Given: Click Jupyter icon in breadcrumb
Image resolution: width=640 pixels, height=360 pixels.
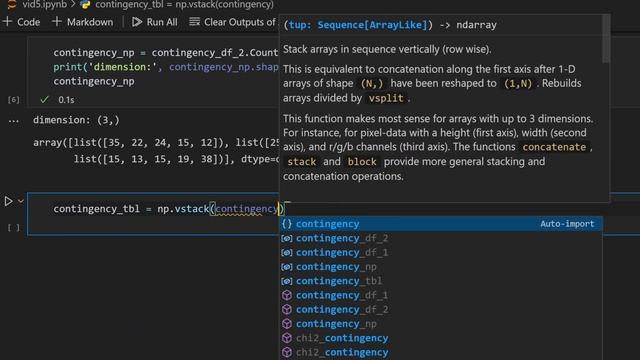Looking at the screenshot, I should (x=12, y=4).
